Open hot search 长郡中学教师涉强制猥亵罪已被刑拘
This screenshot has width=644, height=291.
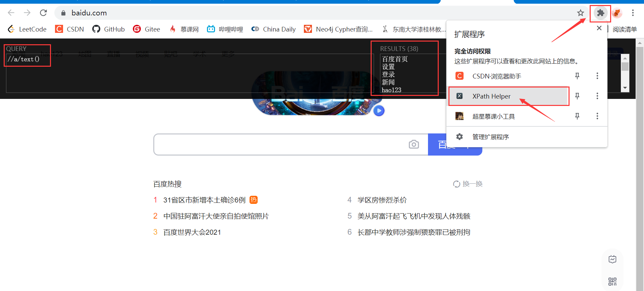coord(414,232)
